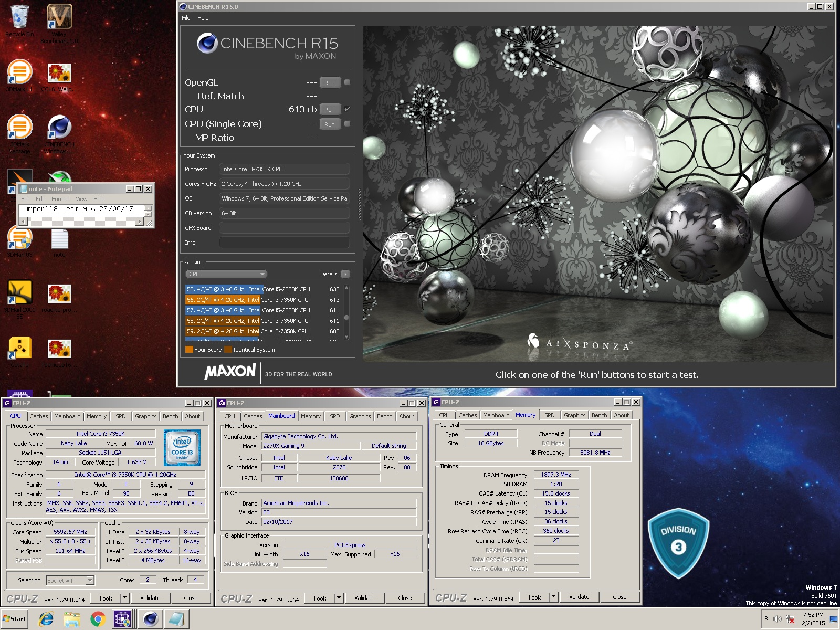Open Notepad Format menu

[x=60, y=199]
